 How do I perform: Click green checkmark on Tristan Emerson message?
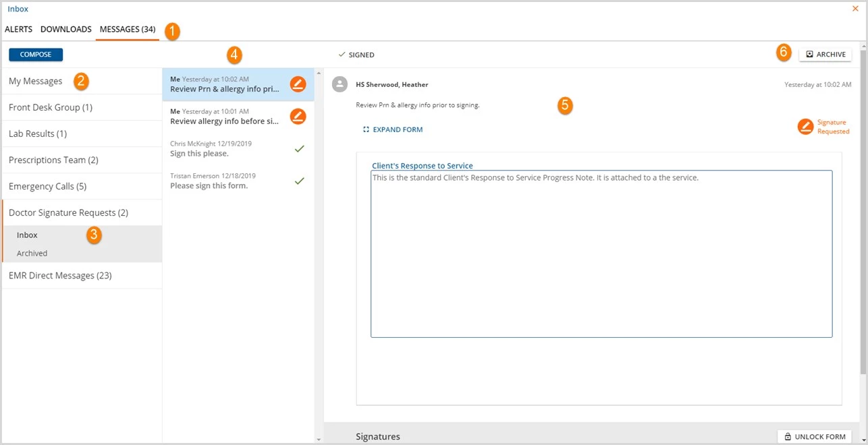300,181
